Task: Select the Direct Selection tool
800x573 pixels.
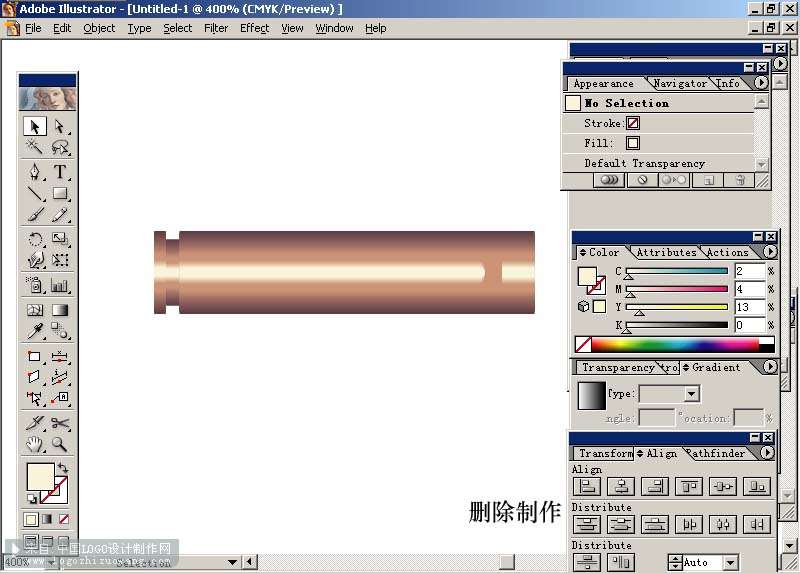Action: pos(60,126)
